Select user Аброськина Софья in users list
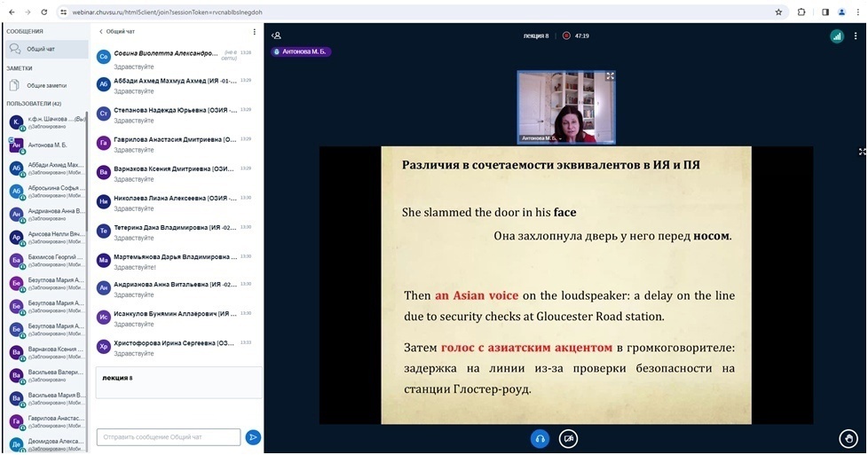 46,192
